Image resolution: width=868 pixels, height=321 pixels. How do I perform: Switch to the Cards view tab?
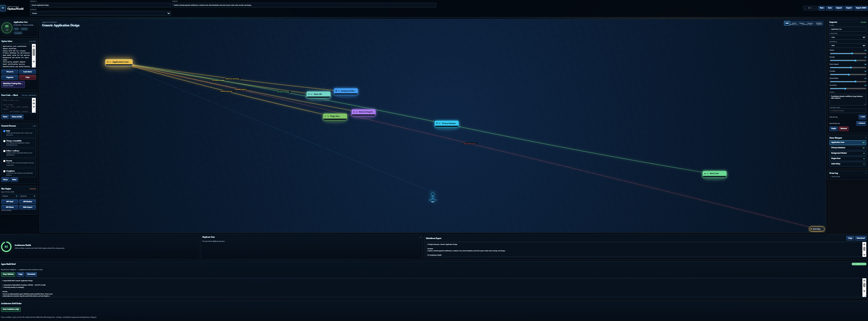coord(794,23)
